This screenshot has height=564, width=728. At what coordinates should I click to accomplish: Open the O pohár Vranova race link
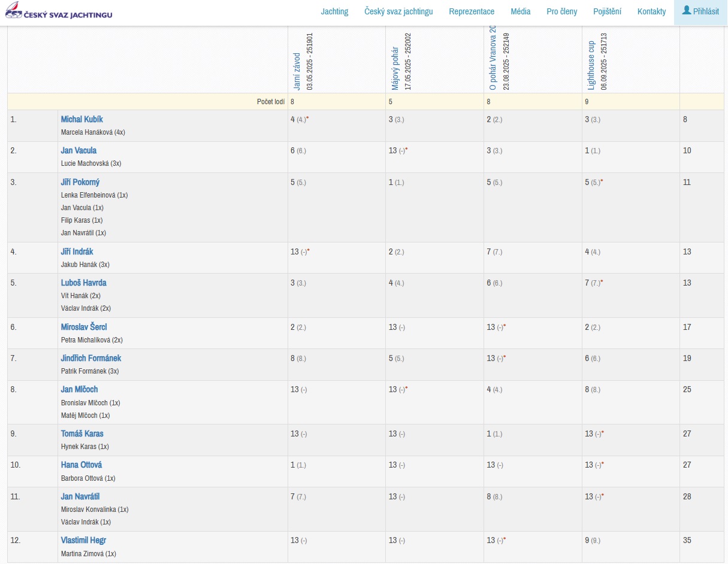[493, 60]
